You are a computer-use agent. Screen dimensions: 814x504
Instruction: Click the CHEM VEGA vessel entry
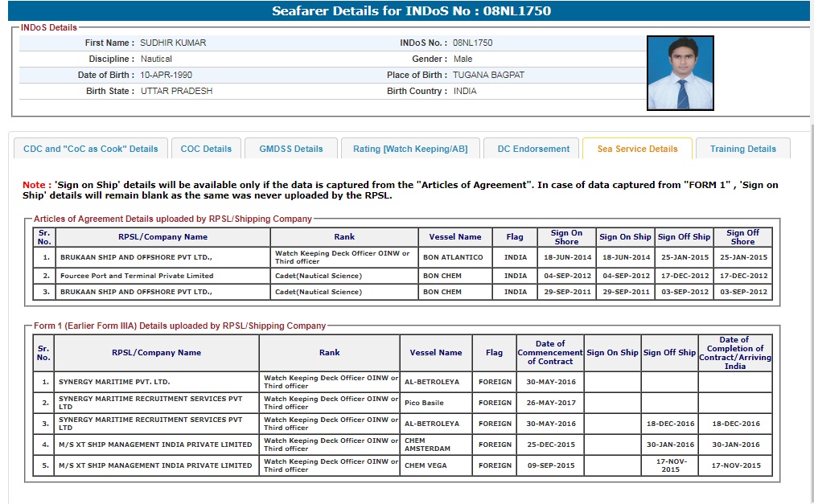pos(425,465)
